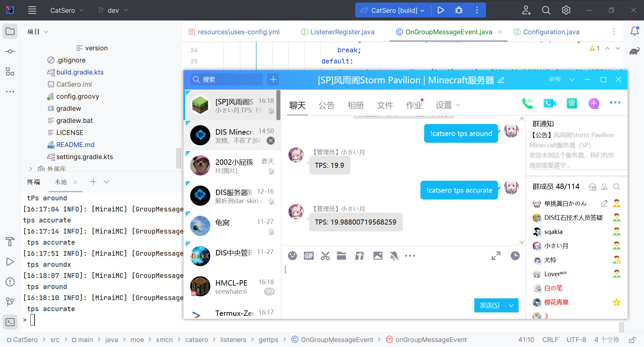This screenshot has width=644, height=347.
Task: Close the 本地 terminal tab
Action: pyautogui.click(x=75, y=182)
